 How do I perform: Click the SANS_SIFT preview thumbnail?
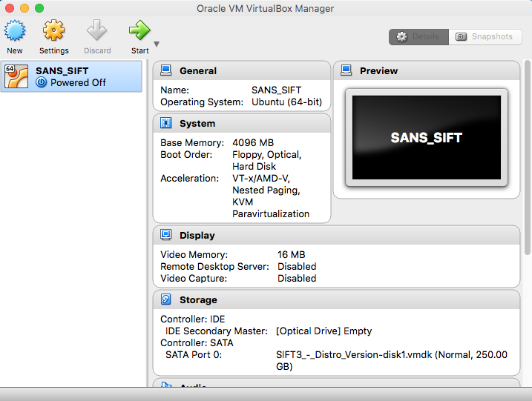pos(427,138)
